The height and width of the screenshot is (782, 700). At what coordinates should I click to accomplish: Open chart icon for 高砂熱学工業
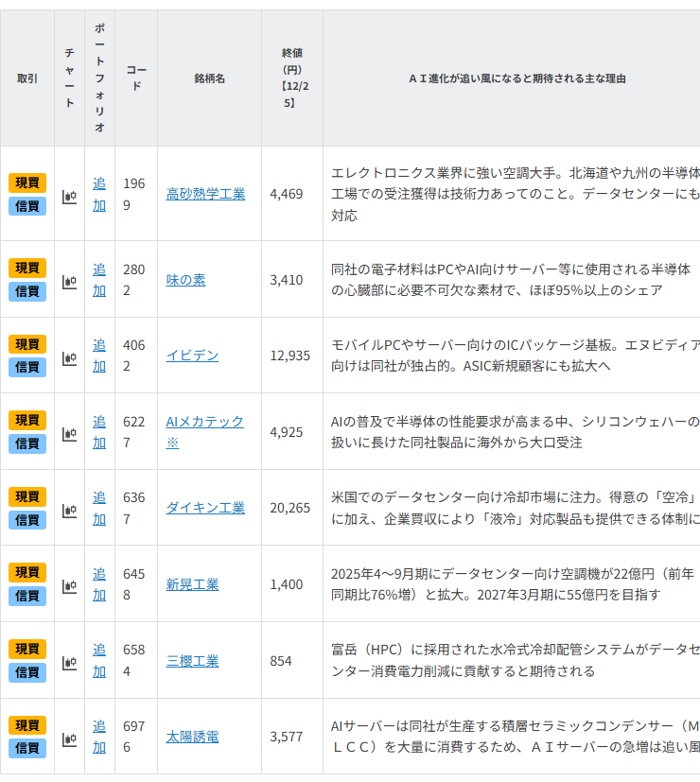(69, 197)
